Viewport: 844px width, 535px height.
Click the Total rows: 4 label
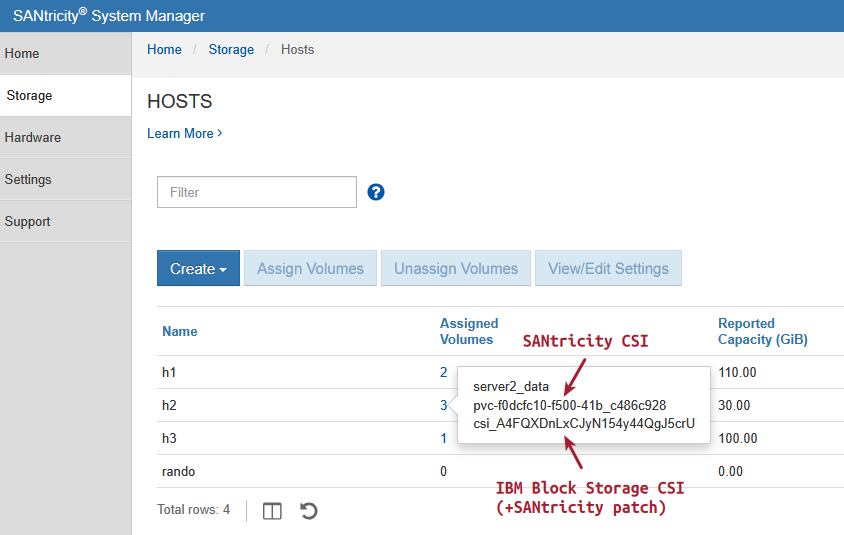coord(193,509)
